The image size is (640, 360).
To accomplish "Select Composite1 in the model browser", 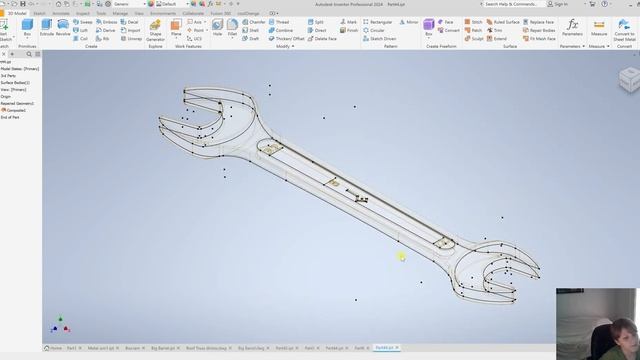I will (14, 110).
